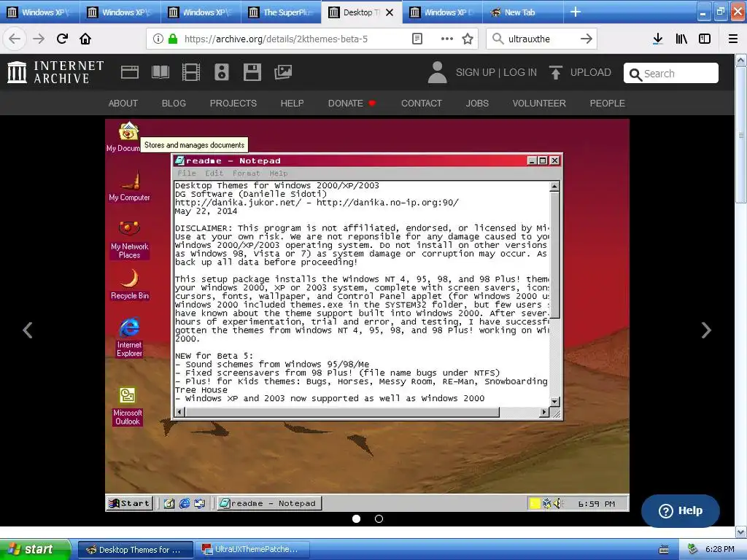This screenshot has width=747, height=560.
Task: Click the Internet Archive logo
Action: pos(55,72)
